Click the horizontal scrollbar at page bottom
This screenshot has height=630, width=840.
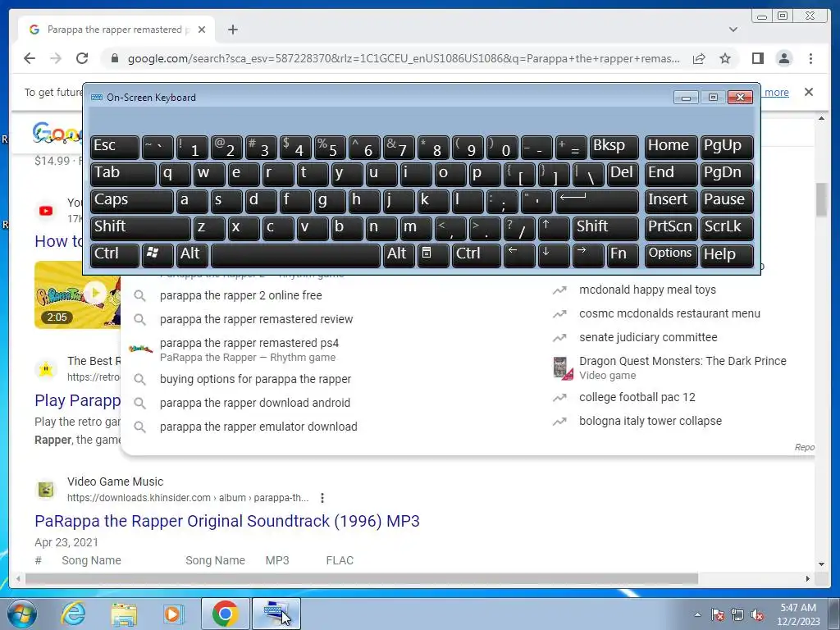[x=362, y=578]
